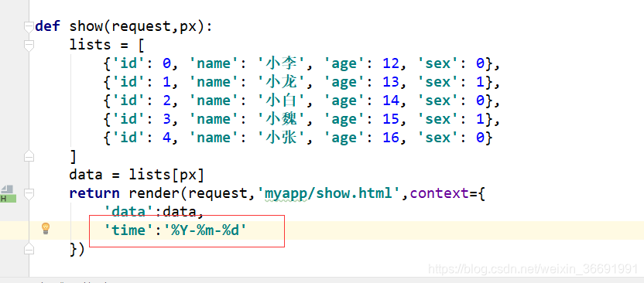Screen dimensions: 644x283
Task: Collapse the lists = [ fold marker
Action: (x=29, y=46)
